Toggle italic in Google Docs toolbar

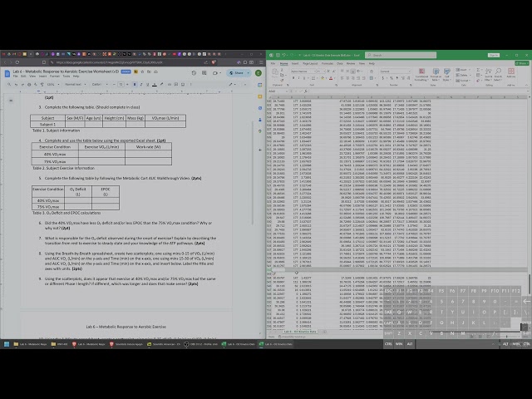point(141,84)
